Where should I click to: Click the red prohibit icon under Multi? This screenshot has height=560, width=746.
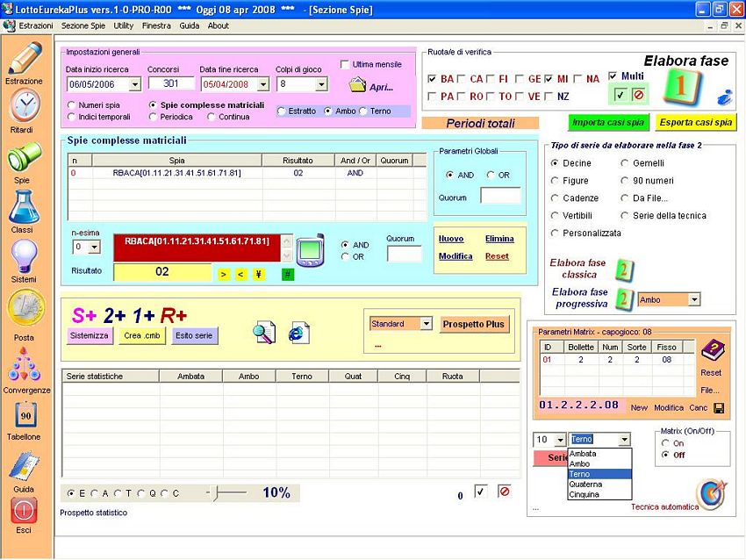(x=638, y=95)
